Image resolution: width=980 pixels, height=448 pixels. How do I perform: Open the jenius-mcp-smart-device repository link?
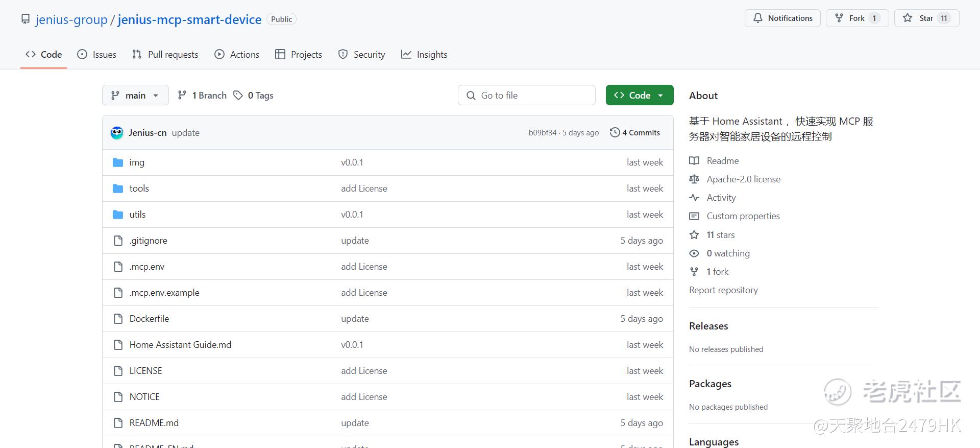click(189, 19)
